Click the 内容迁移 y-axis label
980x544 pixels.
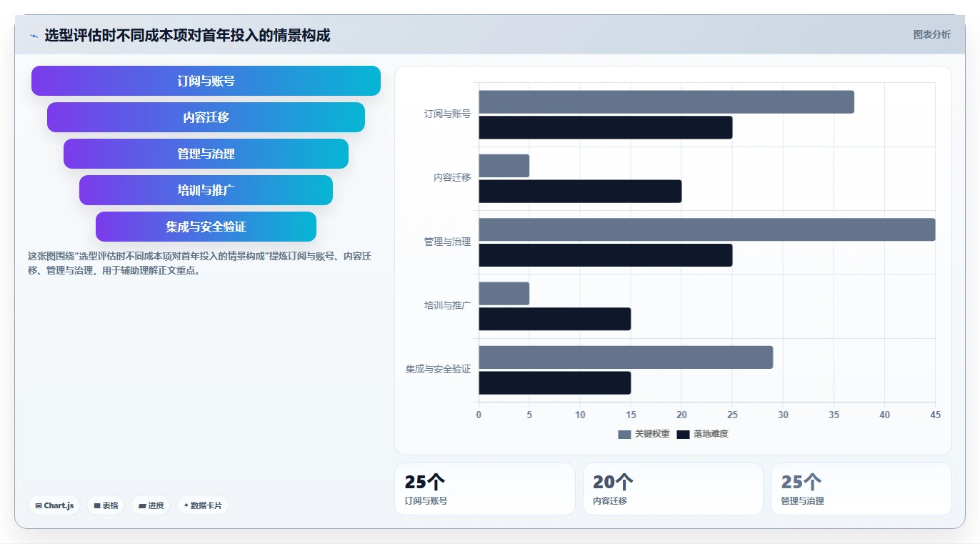click(x=452, y=178)
